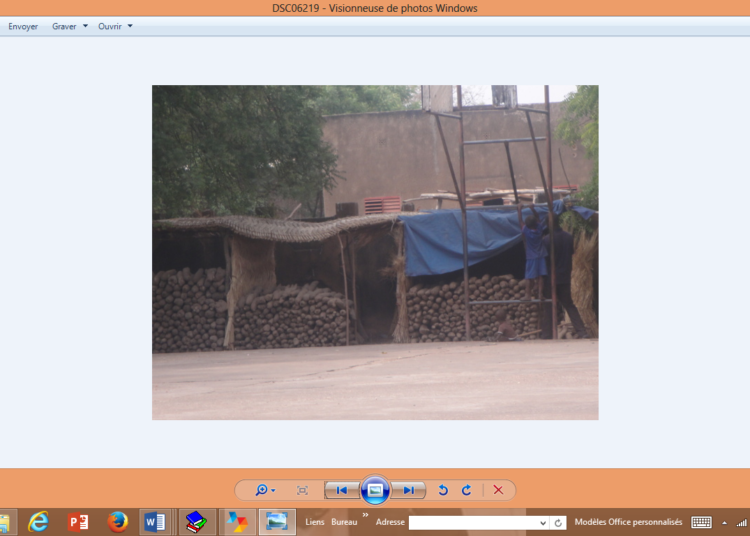Viewport: 750px width, 536px height.
Task: Click the displayed photo DSC06219
Action: [x=375, y=252]
